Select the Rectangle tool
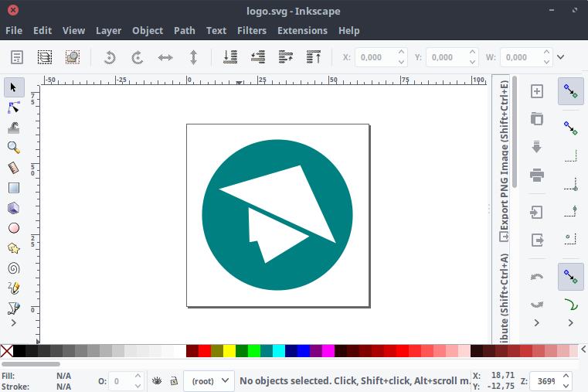Image resolution: width=588 pixels, height=392 pixels. [14, 188]
